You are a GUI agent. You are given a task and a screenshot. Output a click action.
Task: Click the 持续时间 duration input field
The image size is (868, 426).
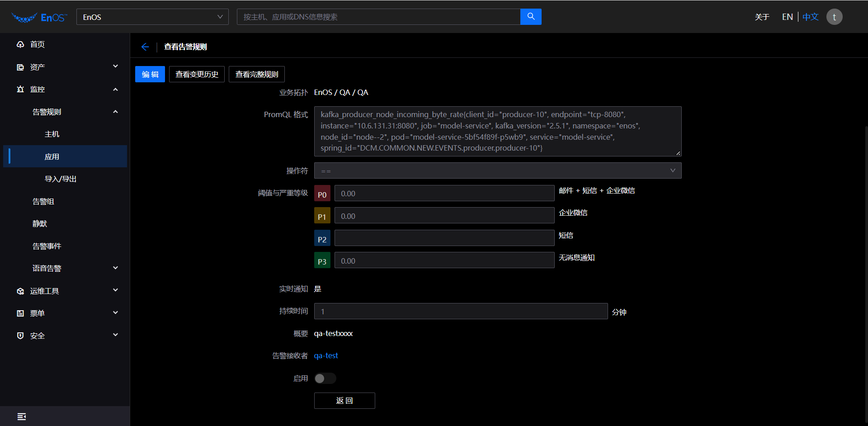click(460, 312)
